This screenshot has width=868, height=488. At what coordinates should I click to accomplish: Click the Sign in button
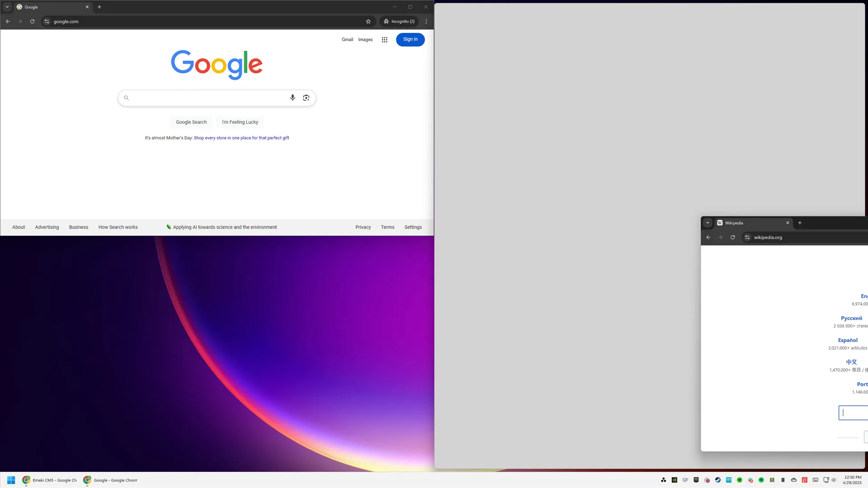pyautogui.click(x=410, y=40)
